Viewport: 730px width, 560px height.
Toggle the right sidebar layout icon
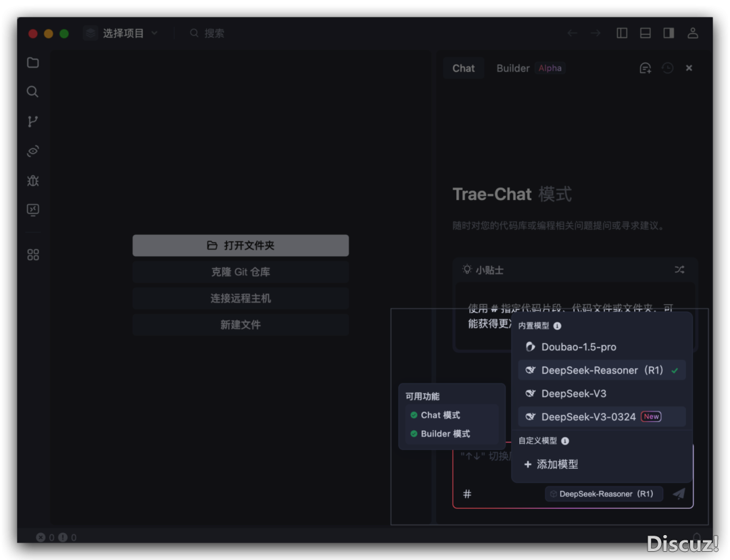[668, 33]
